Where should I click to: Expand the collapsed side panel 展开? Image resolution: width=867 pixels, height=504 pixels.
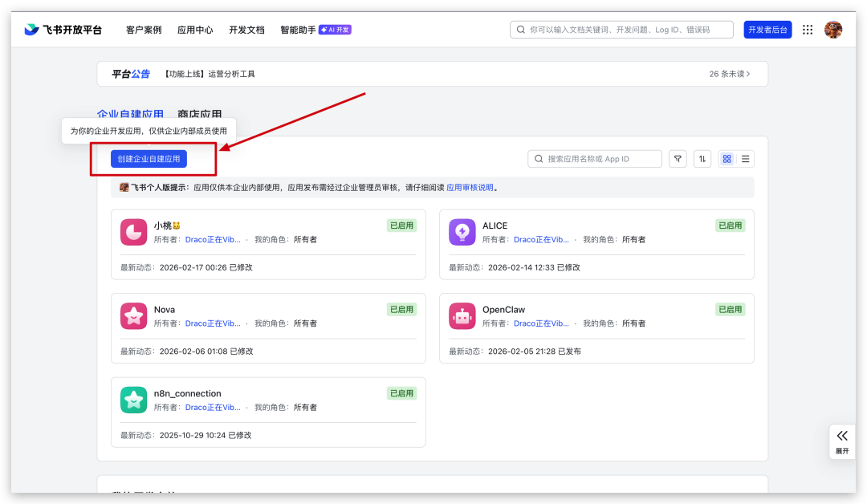841,441
